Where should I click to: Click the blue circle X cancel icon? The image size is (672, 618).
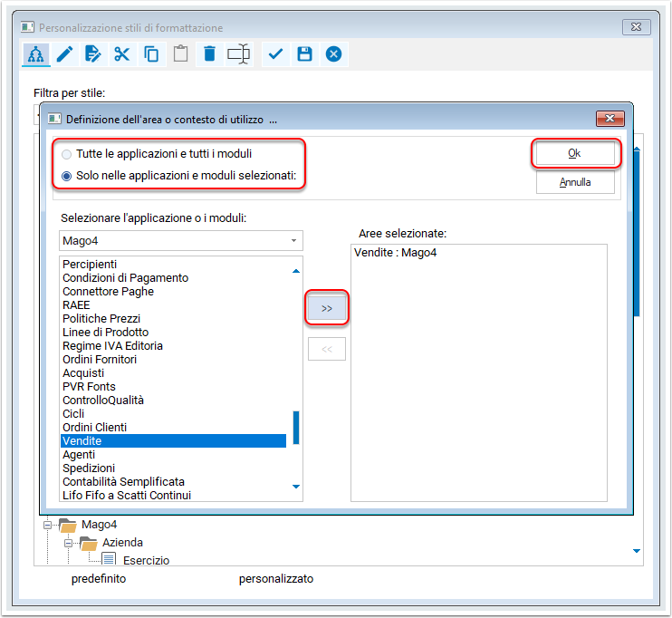coord(334,54)
